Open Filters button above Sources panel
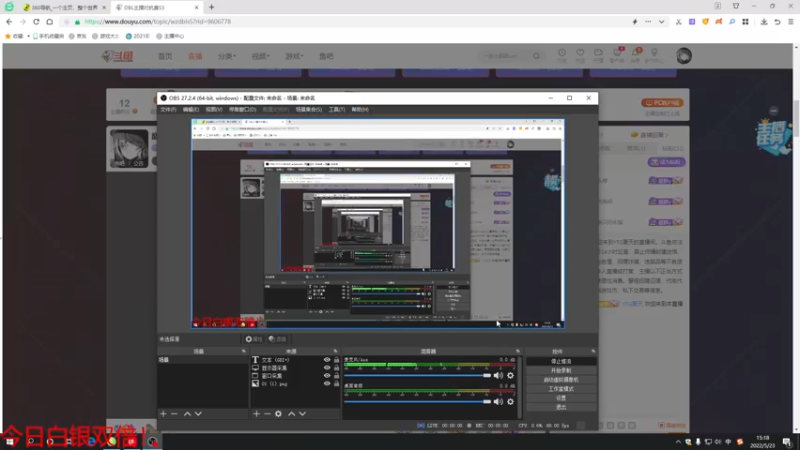This screenshot has width=800, height=450. point(278,339)
